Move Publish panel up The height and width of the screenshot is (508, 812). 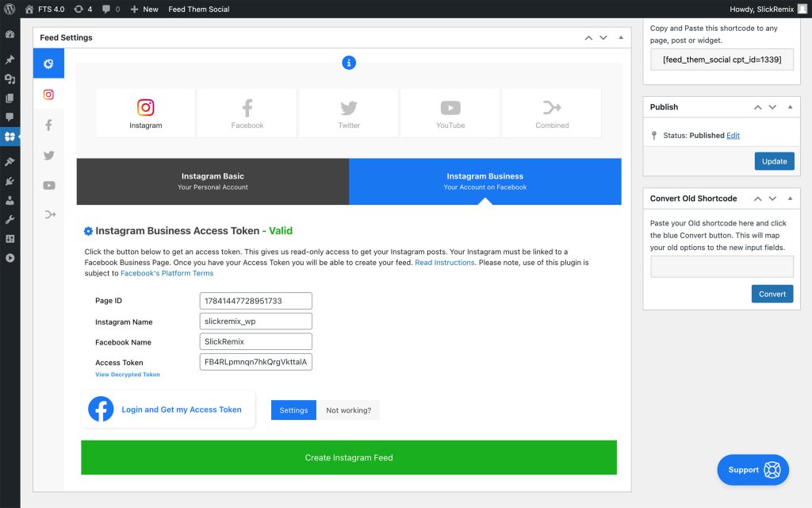[x=757, y=107]
